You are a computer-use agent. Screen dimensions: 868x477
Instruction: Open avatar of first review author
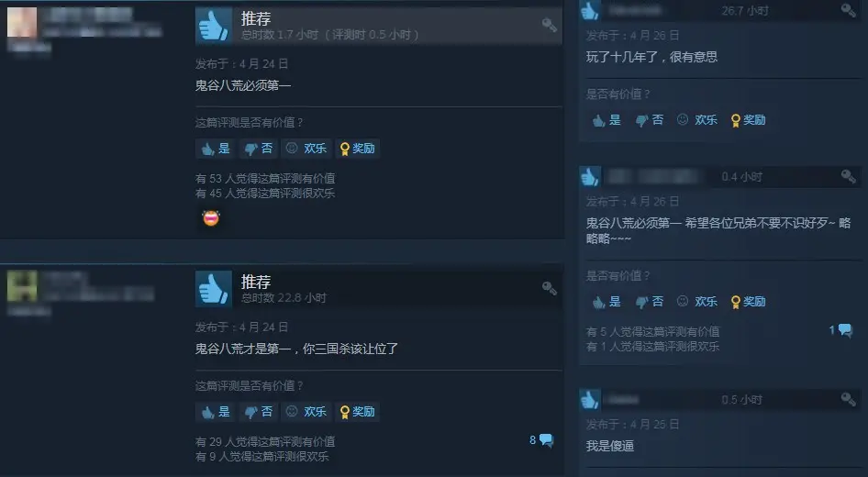[22, 22]
